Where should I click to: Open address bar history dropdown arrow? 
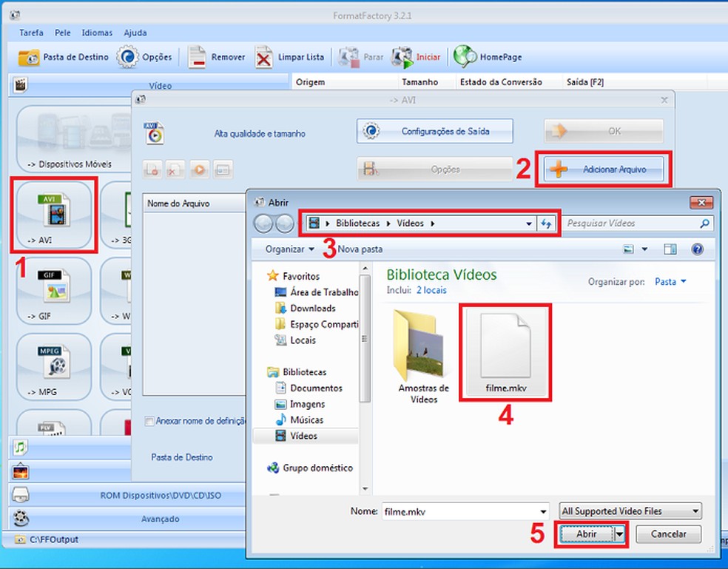(x=529, y=223)
